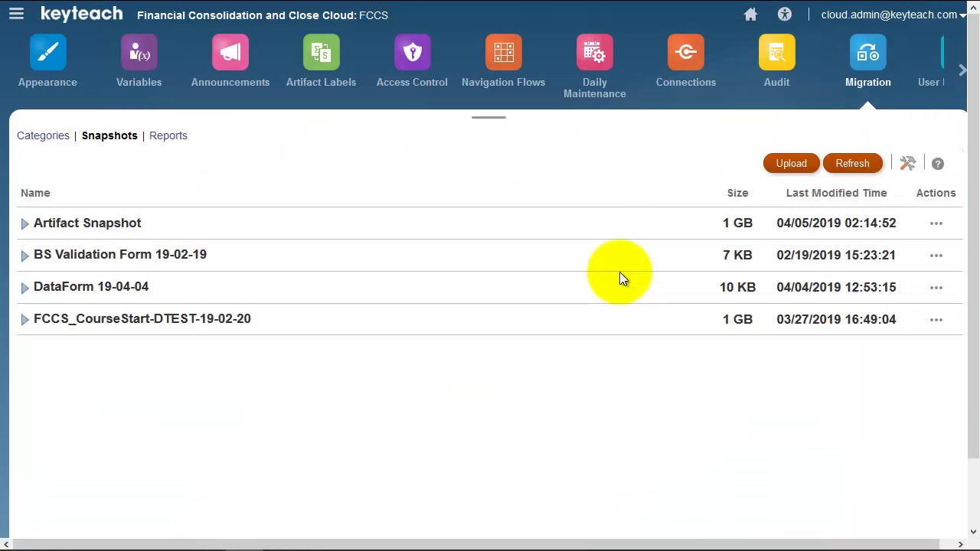Open the Help question mark icon
This screenshot has height=551, width=980.
pyautogui.click(x=938, y=164)
